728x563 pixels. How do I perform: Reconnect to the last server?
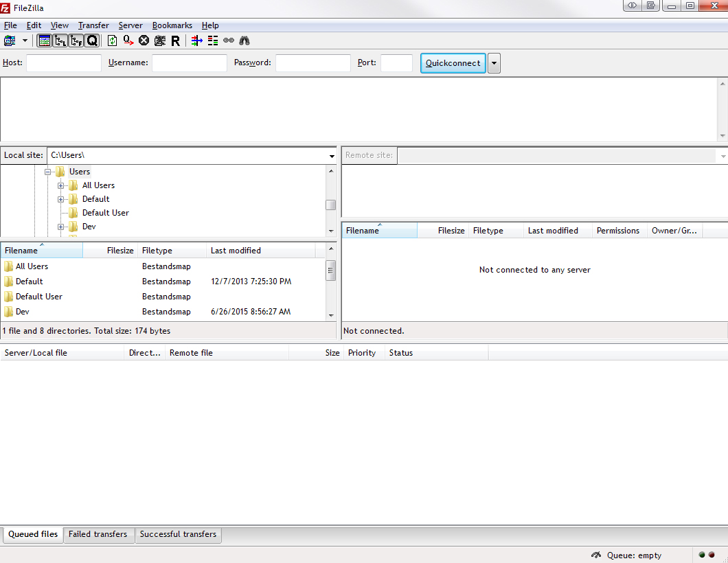(x=176, y=41)
